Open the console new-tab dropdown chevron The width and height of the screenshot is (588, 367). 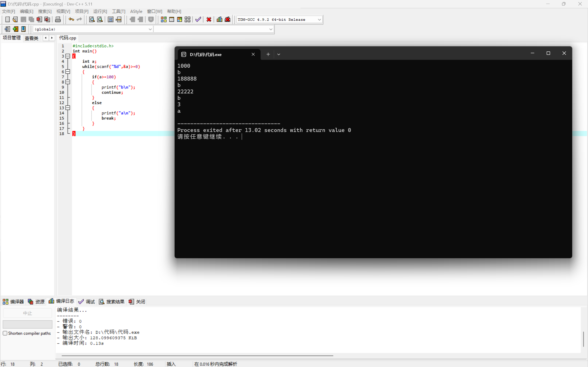279,54
